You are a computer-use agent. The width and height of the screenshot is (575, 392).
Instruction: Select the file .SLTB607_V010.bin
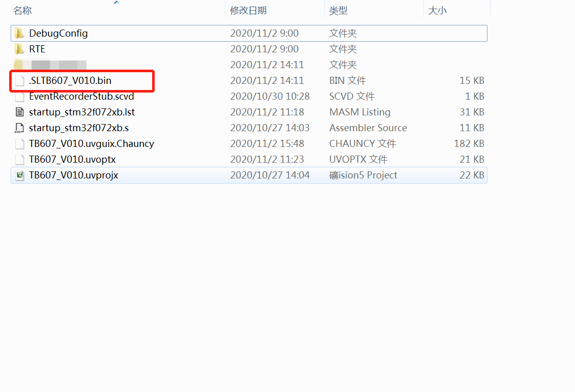[70, 81]
